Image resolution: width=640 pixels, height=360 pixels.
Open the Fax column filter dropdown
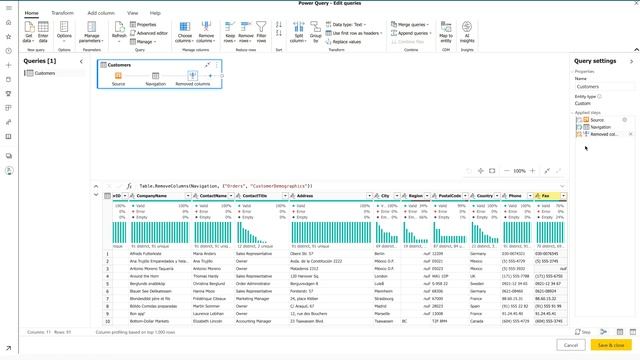pyautogui.click(x=563, y=196)
